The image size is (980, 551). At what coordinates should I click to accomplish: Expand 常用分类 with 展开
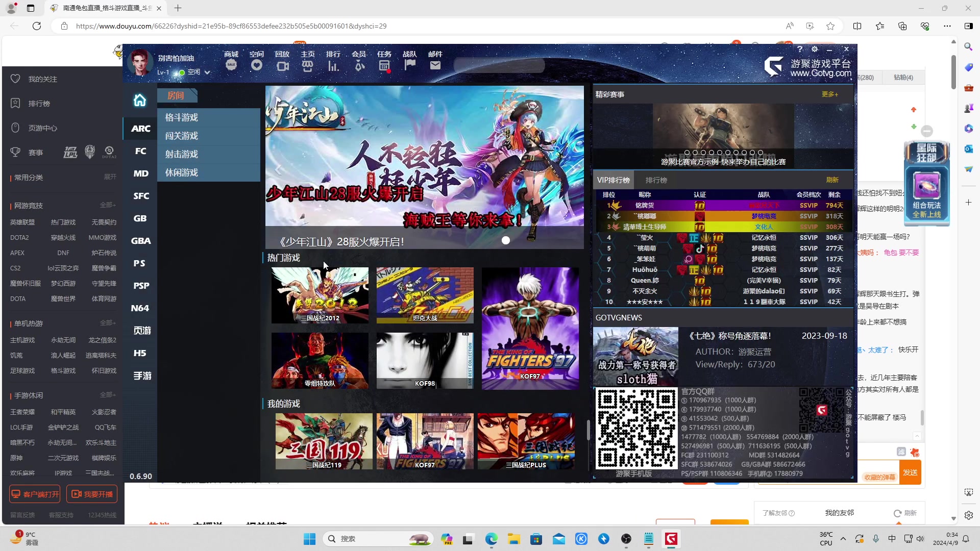point(110,177)
